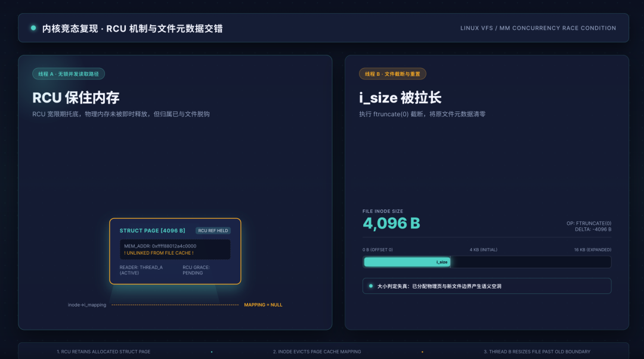This screenshot has height=359, width=644.
Task: Click the '16 KB (EXPANDED)' scale label
Action: pyautogui.click(x=592, y=250)
